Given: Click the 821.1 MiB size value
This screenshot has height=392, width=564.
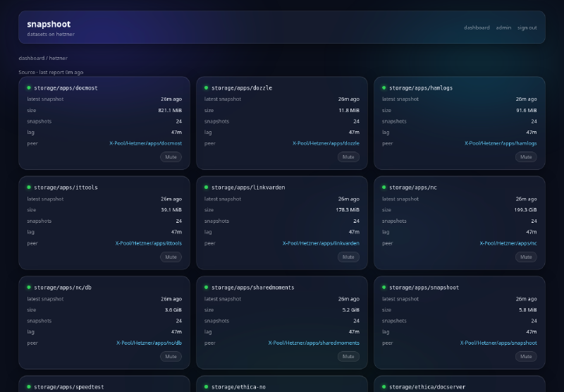Looking at the screenshot, I should point(170,111).
